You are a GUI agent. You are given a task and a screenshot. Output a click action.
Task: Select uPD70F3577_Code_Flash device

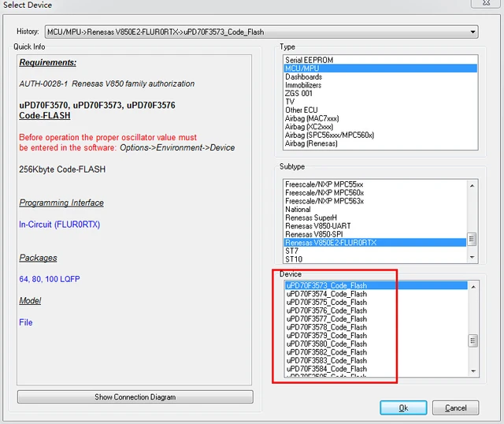[376, 319]
